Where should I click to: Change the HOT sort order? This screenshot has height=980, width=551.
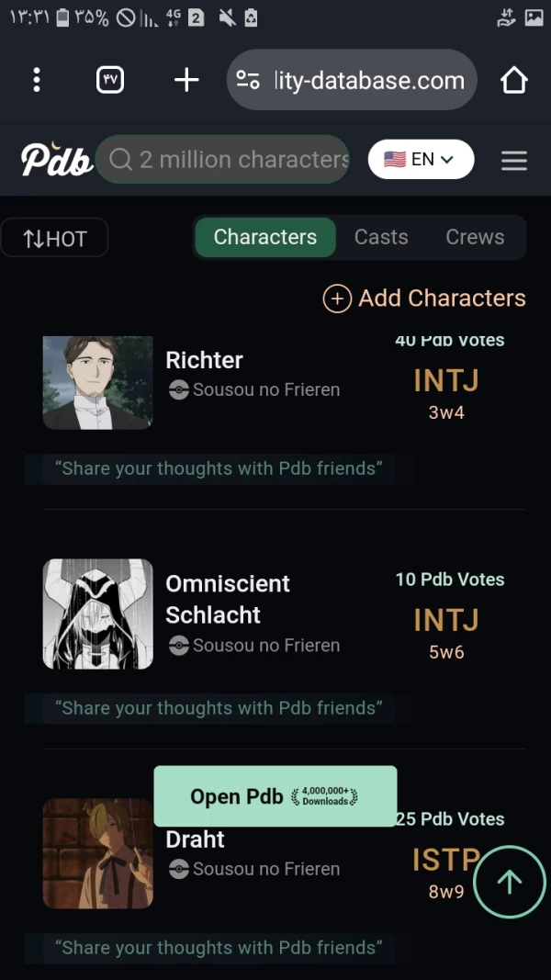click(x=55, y=239)
